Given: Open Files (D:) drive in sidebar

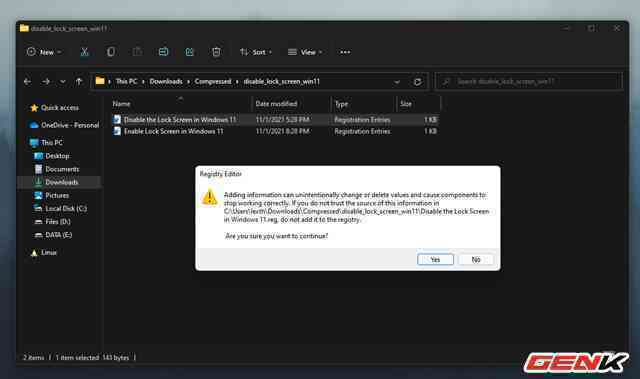Looking at the screenshot, I should coord(53,222).
